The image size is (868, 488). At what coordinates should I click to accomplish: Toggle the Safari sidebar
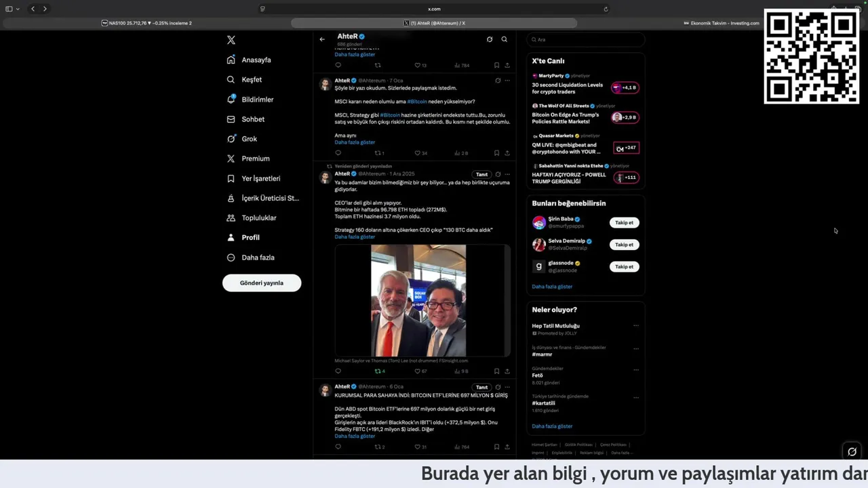coord(9,9)
